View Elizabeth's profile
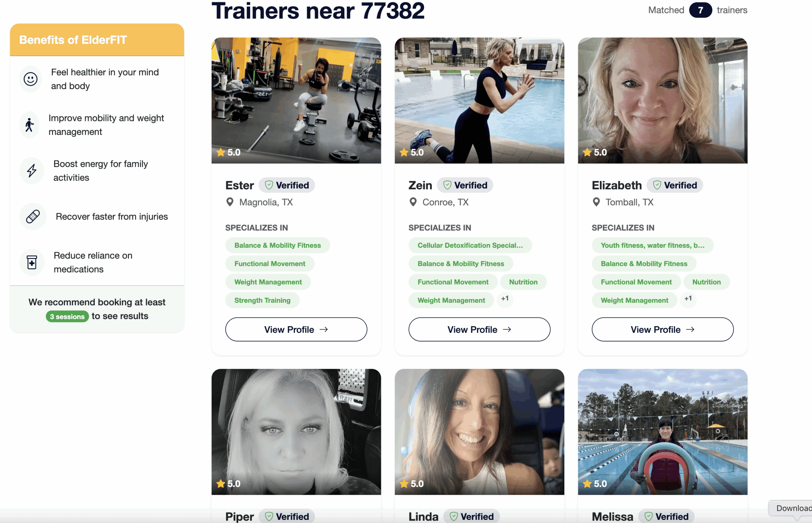The height and width of the screenshot is (523, 812). [662, 329]
